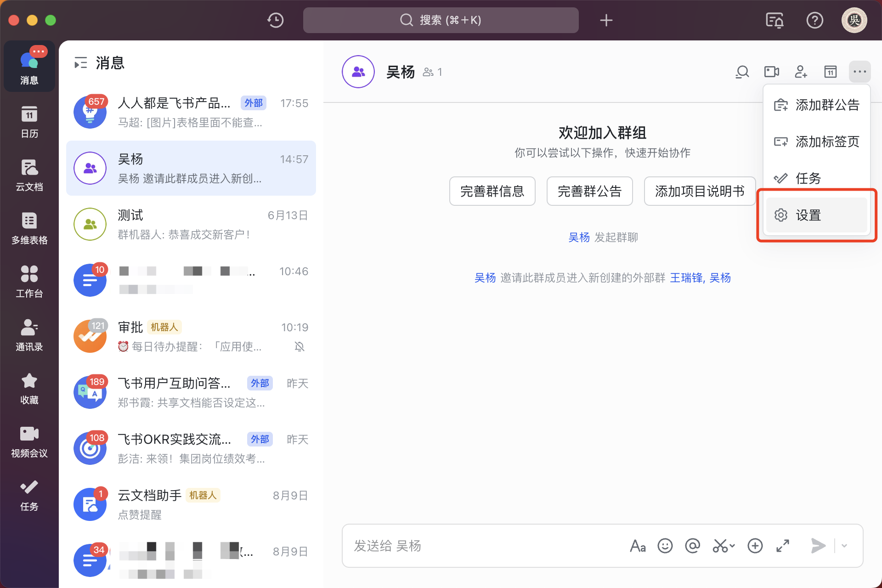This screenshot has width=882, height=588.
Task: Open the plus attachments menu in input
Action: pos(755,546)
